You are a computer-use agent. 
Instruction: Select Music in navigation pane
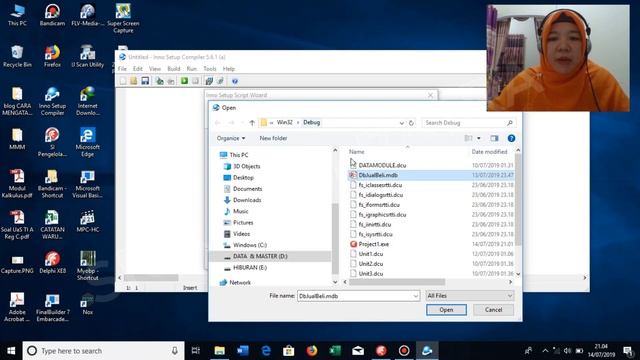pyautogui.click(x=240, y=211)
